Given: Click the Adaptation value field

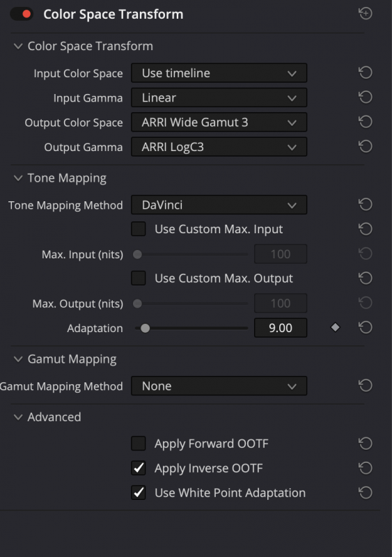Looking at the screenshot, I should pos(281,327).
